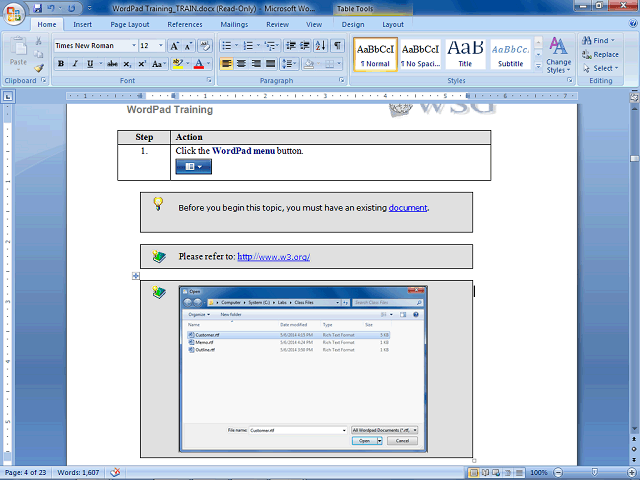Click the Office button orb
This screenshot has height=480, width=640.
click(13, 14)
